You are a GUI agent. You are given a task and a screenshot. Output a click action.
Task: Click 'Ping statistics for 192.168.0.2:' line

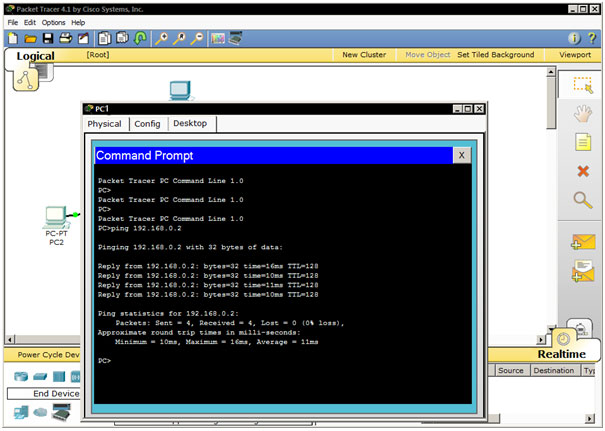click(x=168, y=314)
